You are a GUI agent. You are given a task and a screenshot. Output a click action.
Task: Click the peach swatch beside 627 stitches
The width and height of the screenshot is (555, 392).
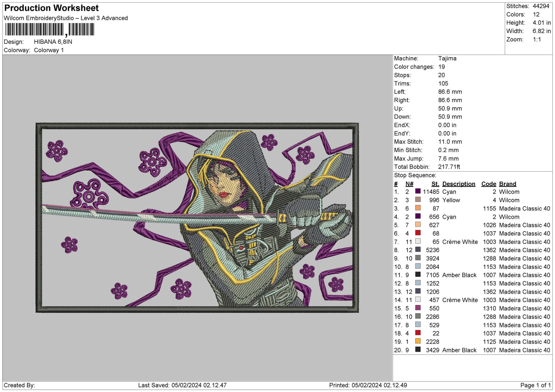pyautogui.click(x=418, y=225)
